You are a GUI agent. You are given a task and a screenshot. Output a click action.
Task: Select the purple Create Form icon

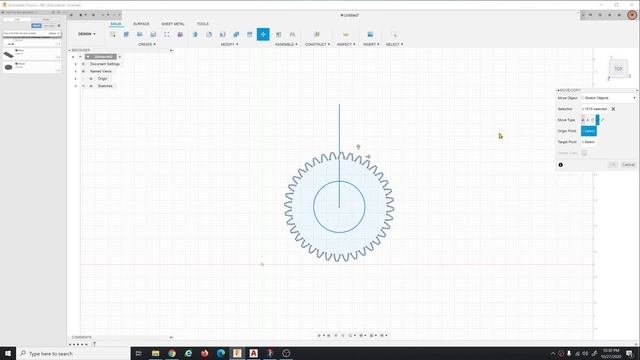[180, 35]
